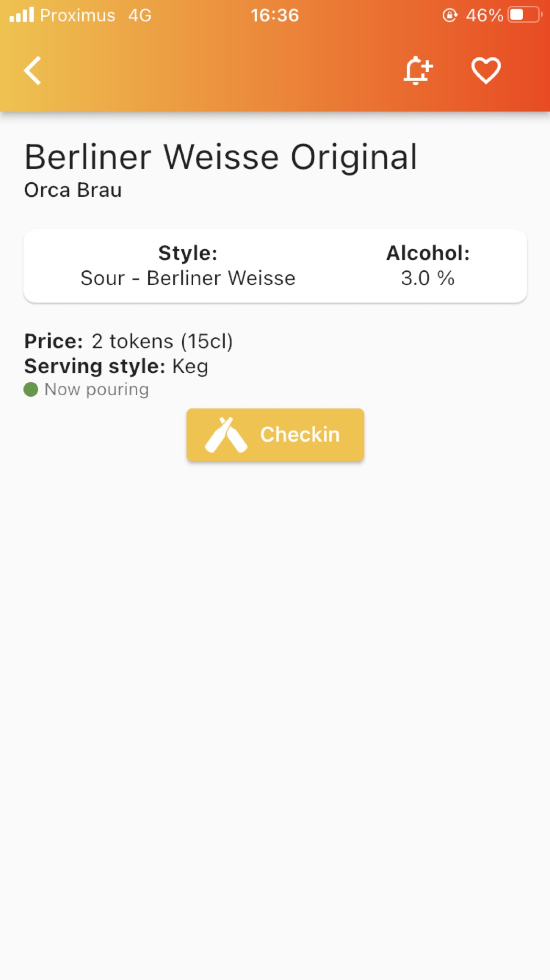This screenshot has height=980, width=550.
Task: Tap the clinking bottles icon
Action: [x=226, y=435]
